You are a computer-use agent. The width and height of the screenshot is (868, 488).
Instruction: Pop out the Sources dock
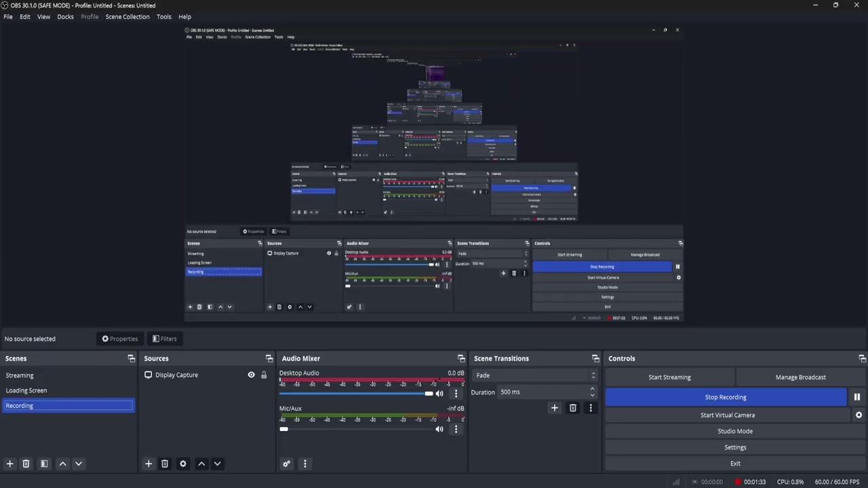point(269,359)
